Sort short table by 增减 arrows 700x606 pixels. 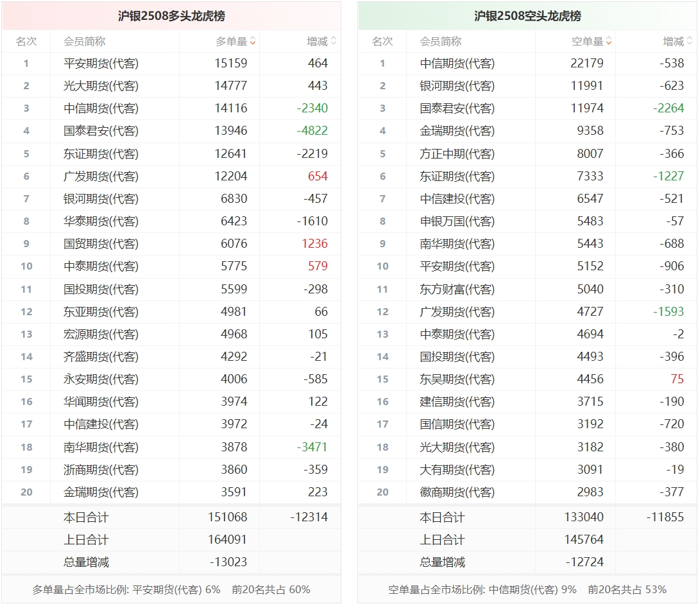click(x=690, y=41)
